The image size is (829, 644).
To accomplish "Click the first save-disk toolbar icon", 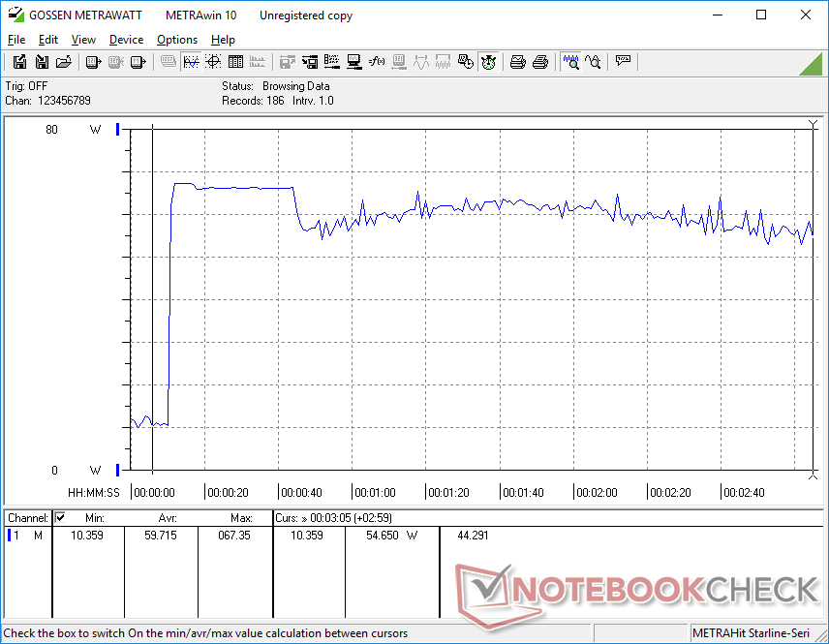I will point(19,62).
